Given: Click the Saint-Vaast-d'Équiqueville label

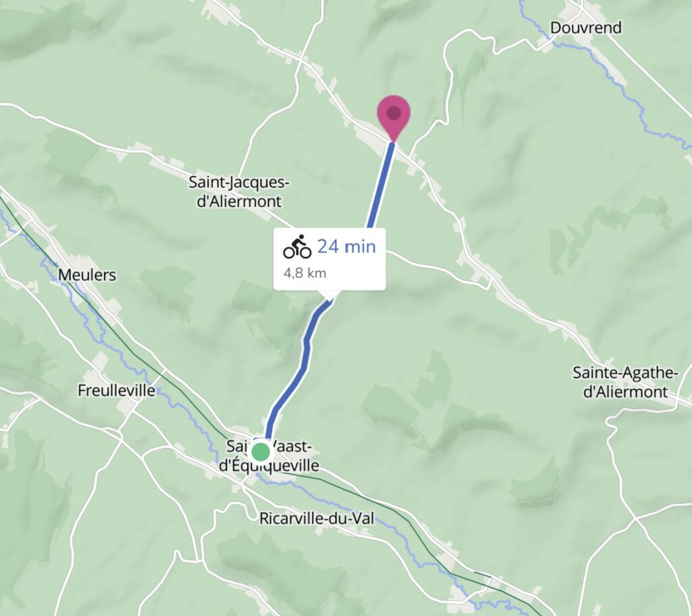Looking at the screenshot, I should coord(269,456).
